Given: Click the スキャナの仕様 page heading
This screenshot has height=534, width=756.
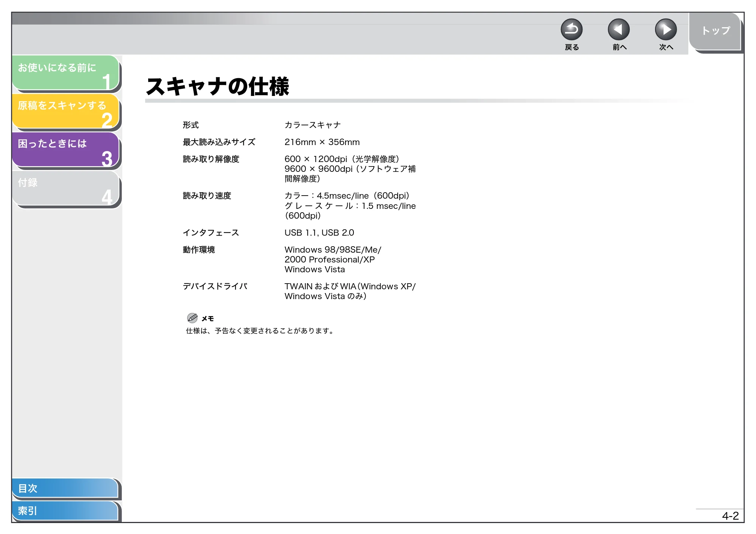Looking at the screenshot, I should 218,86.
